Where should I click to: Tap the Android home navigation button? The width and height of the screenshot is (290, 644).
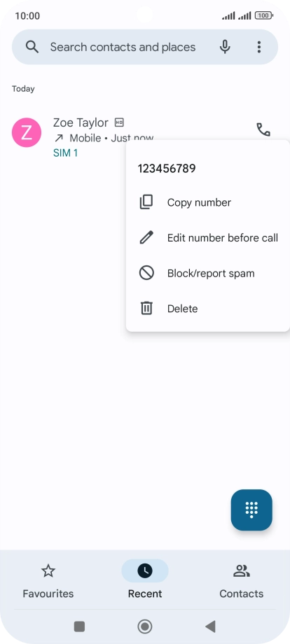144,626
